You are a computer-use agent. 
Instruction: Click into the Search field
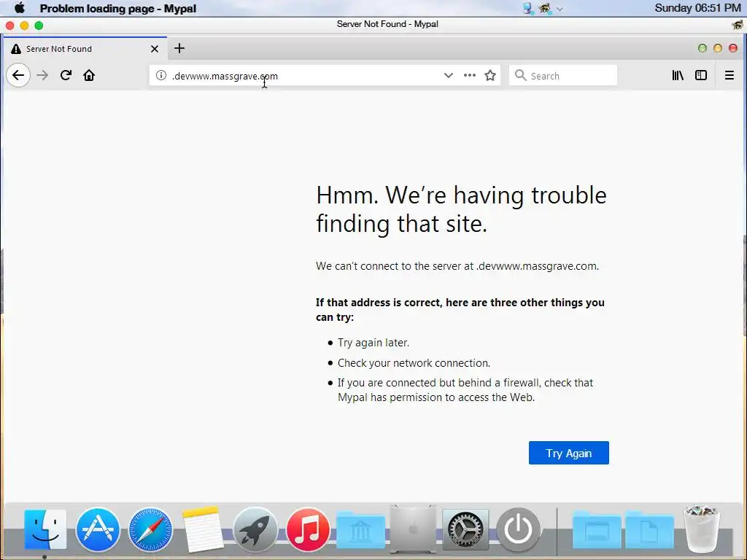click(x=563, y=75)
